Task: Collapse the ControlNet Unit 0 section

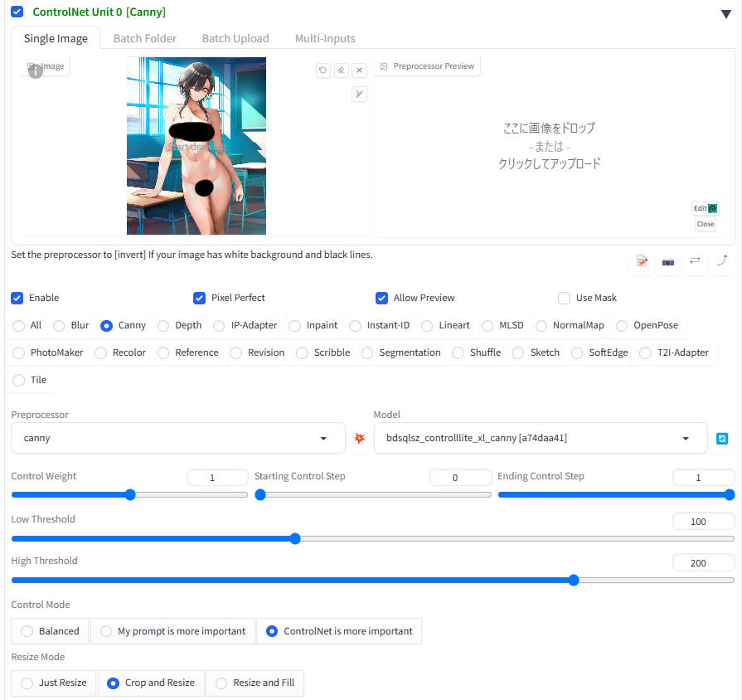Action: click(726, 12)
